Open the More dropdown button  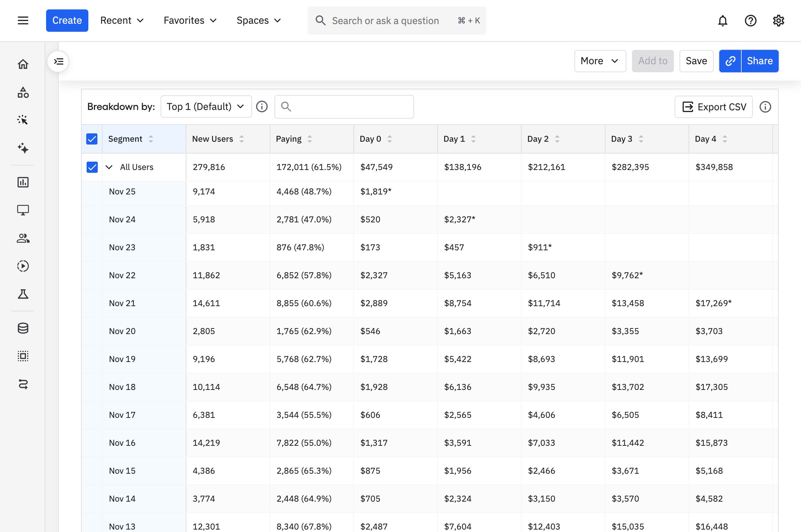click(x=600, y=61)
